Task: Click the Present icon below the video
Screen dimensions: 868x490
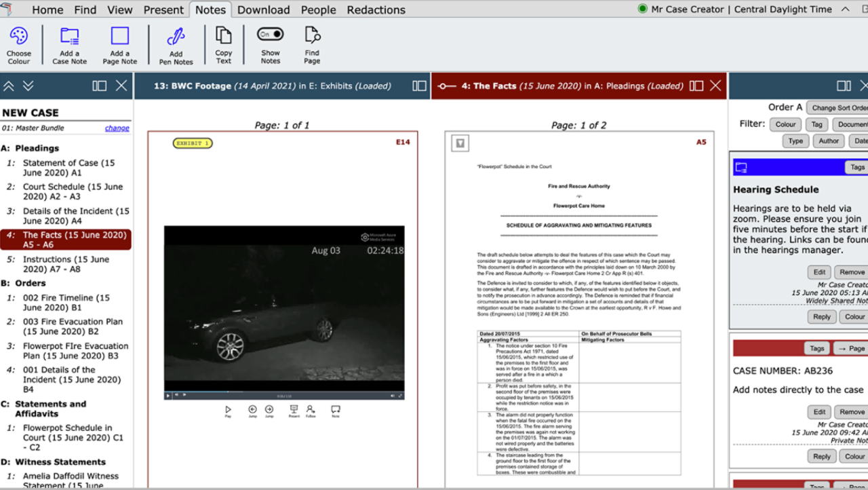Action: click(x=294, y=409)
